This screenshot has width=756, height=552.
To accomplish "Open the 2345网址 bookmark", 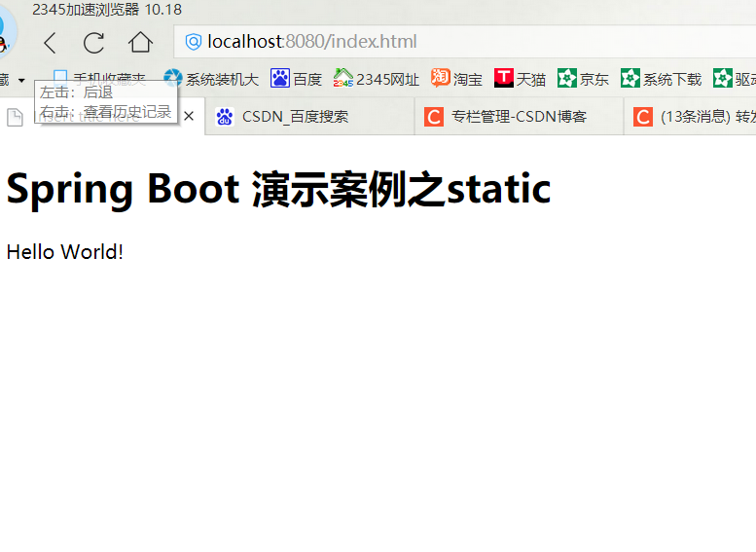I will (x=377, y=79).
